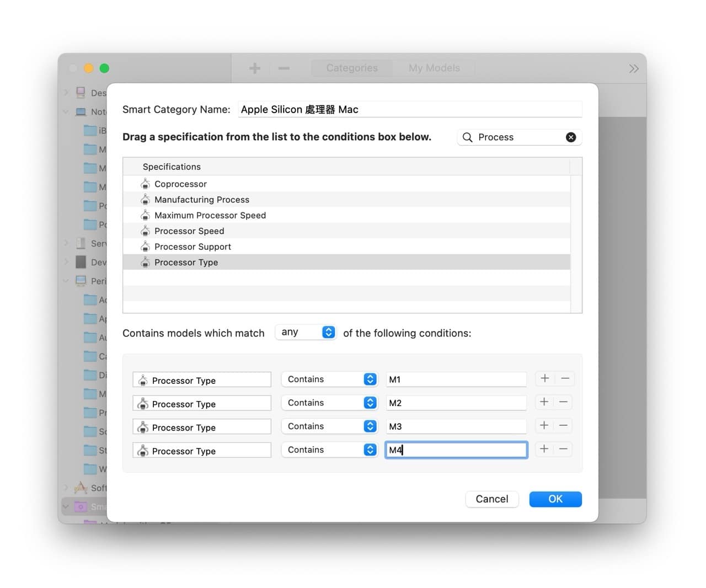Click the Processor Type field in M2 condition

202,403
